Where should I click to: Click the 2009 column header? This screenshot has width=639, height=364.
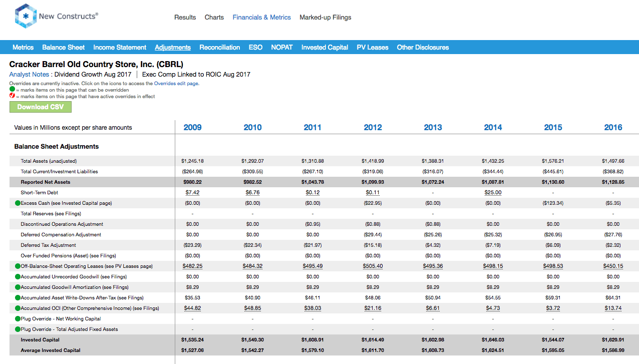193,127
